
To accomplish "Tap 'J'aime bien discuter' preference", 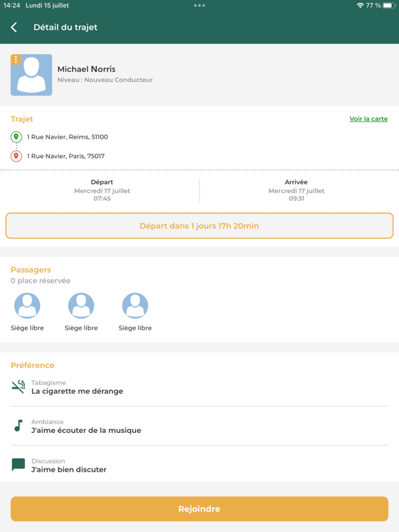I will 69,470.
